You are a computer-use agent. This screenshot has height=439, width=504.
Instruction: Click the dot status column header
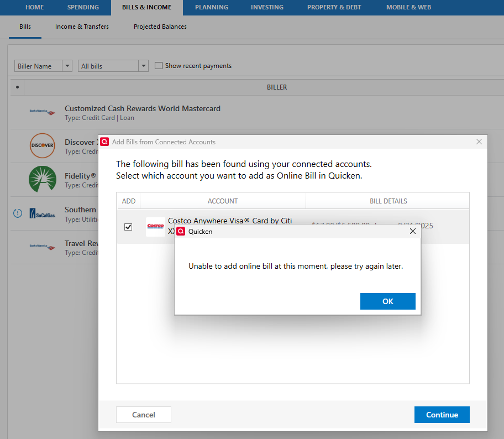pyautogui.click(x=17, y=87)
